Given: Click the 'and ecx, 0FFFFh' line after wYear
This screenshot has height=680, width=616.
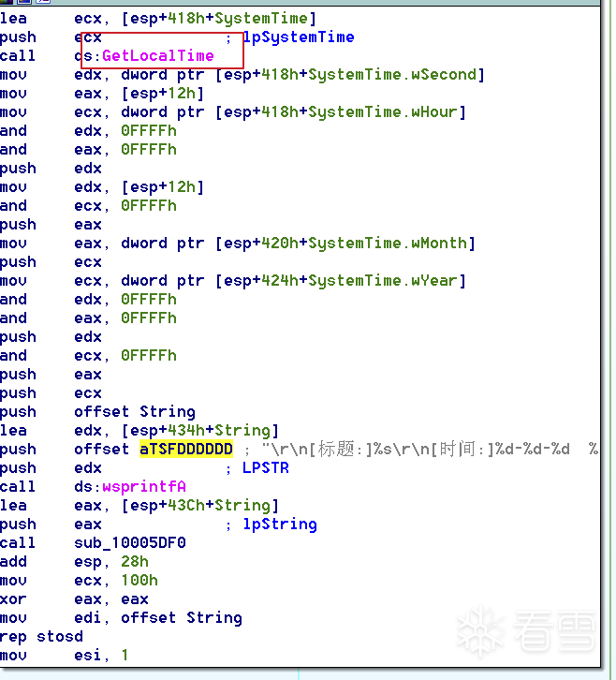Looking at the screenshot, I should tap(88, 356).
